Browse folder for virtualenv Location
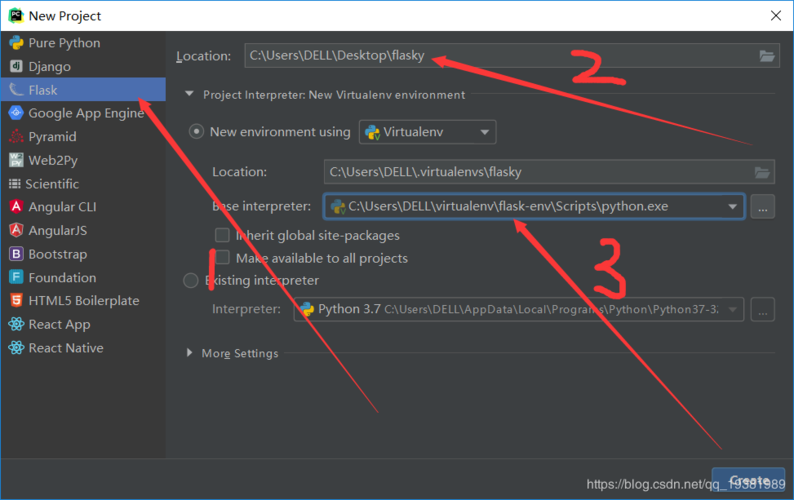This screenshot has height=500, width=794. point(762,172)
